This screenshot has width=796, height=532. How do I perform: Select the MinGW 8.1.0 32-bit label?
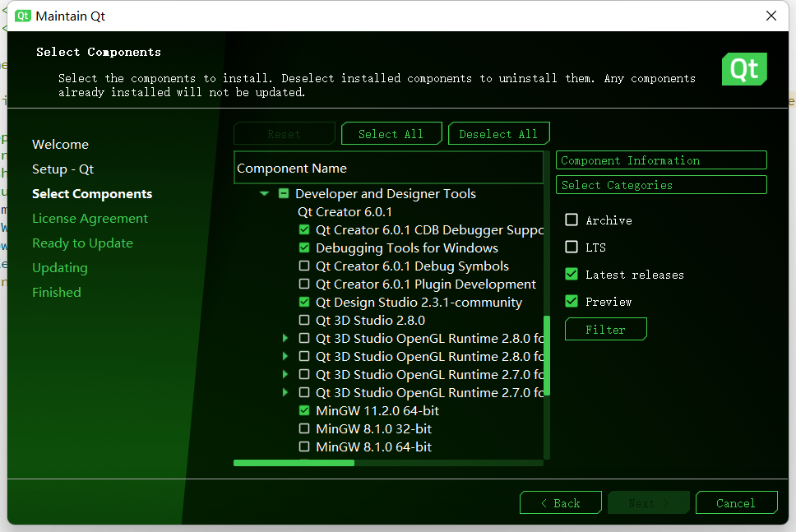click(373, 428)
